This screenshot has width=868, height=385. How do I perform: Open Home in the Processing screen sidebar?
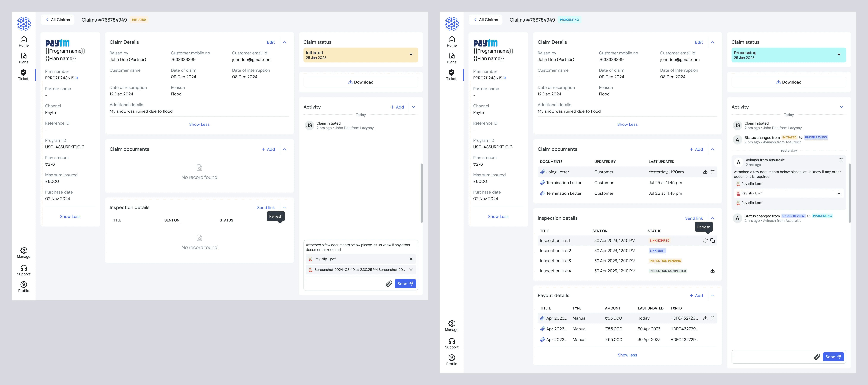452,42
